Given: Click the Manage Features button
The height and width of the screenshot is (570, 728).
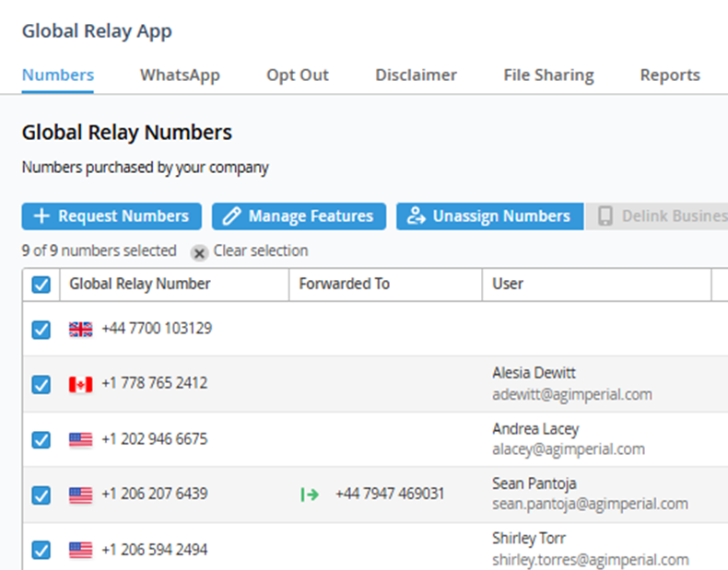Looking at the screenshot, I should pyautogui.click(x=299, y=216).
